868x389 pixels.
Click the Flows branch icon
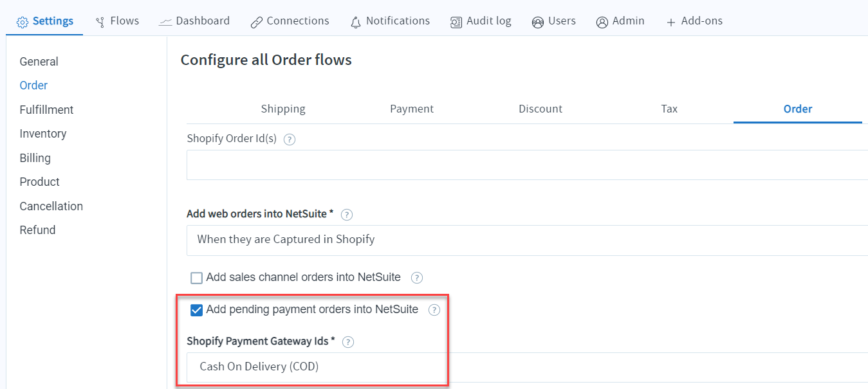(x=100, y=22)
